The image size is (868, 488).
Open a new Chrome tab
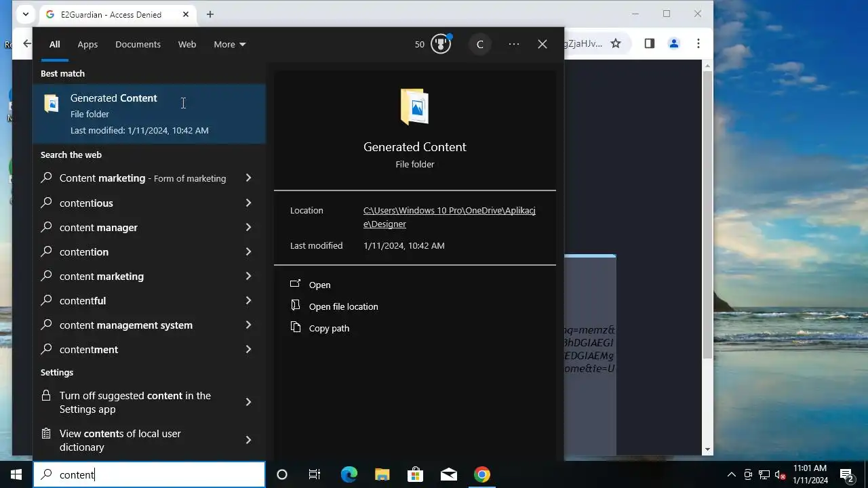(x=210, y=14)
